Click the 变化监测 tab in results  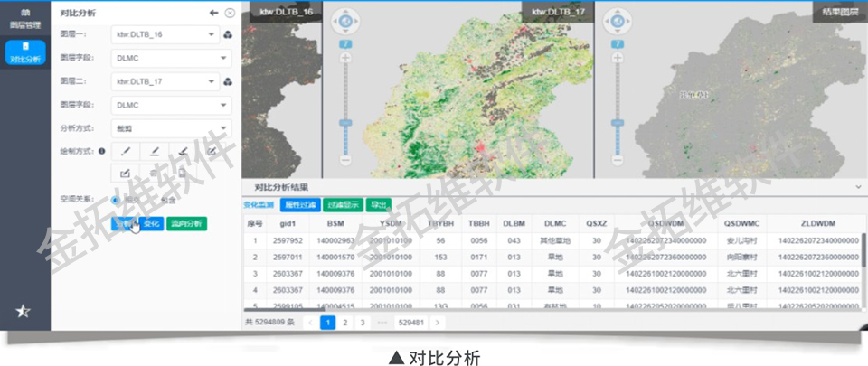(260, 204)
